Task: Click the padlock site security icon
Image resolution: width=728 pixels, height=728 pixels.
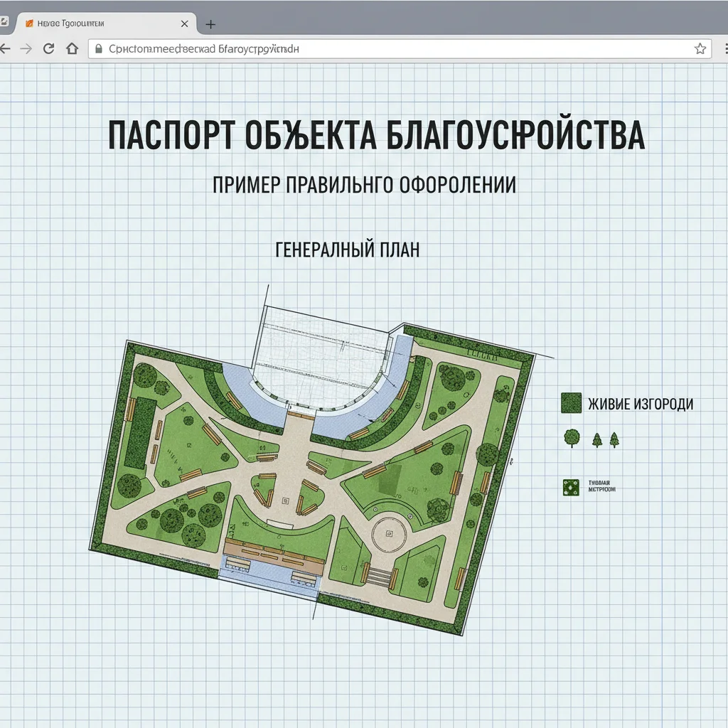Action: coord(99,49)
